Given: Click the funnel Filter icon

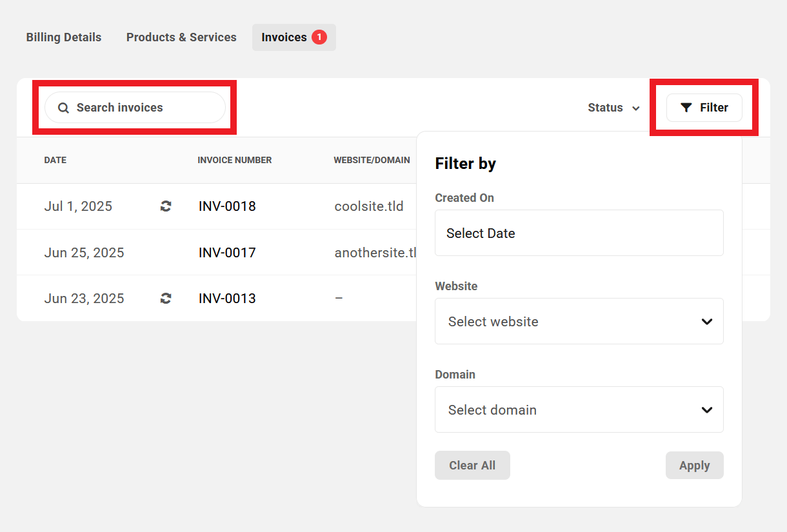Looking at the screenshot, I should pos(686,108).
